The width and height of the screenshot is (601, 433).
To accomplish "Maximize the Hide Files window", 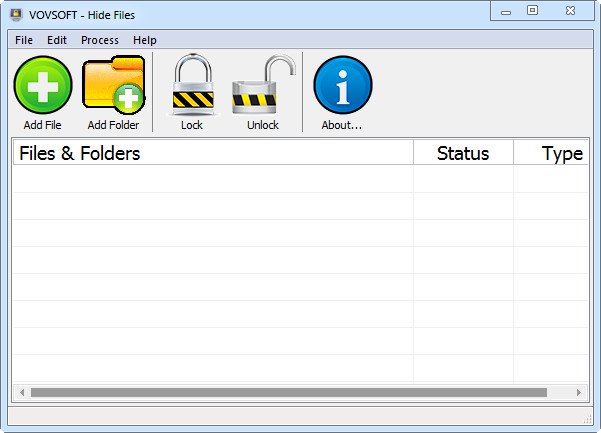I will 532,10.
